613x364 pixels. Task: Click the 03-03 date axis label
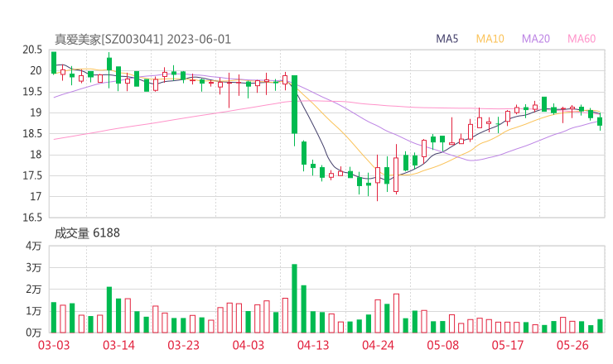[54, 345]
